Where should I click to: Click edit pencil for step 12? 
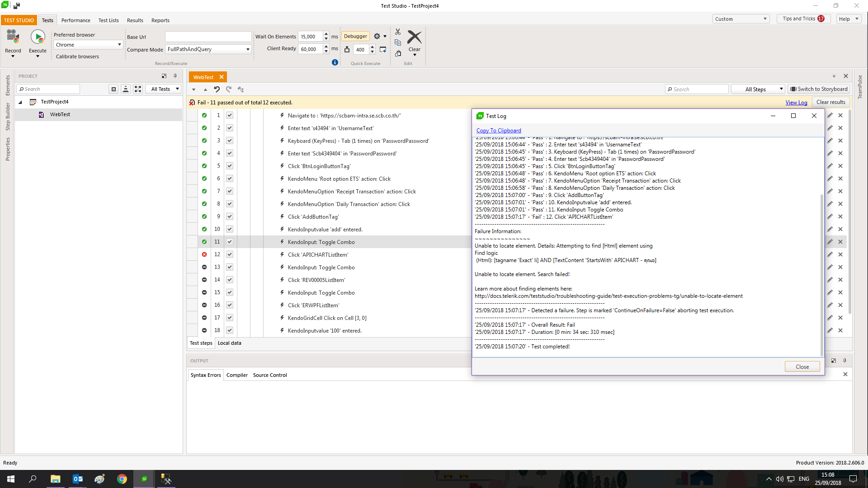click(x=830, y=254)
